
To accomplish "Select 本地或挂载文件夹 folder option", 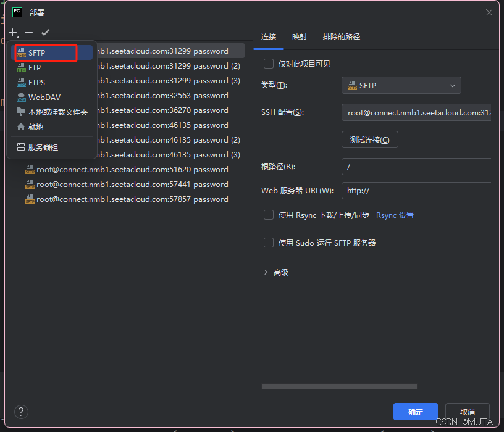I will (57, 112).
